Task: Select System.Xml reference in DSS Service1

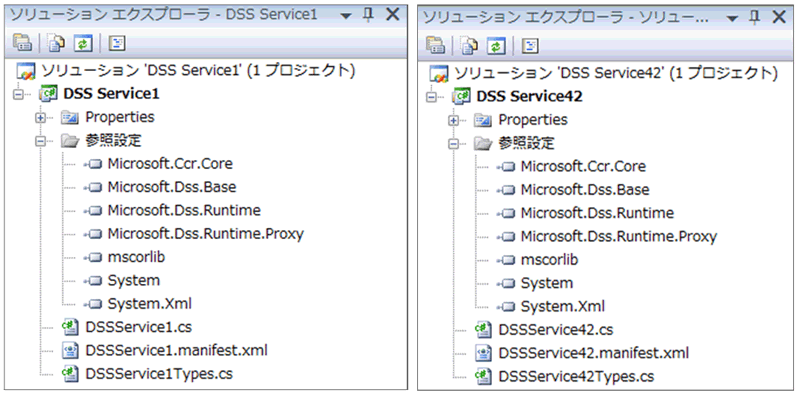Action: 149,304
